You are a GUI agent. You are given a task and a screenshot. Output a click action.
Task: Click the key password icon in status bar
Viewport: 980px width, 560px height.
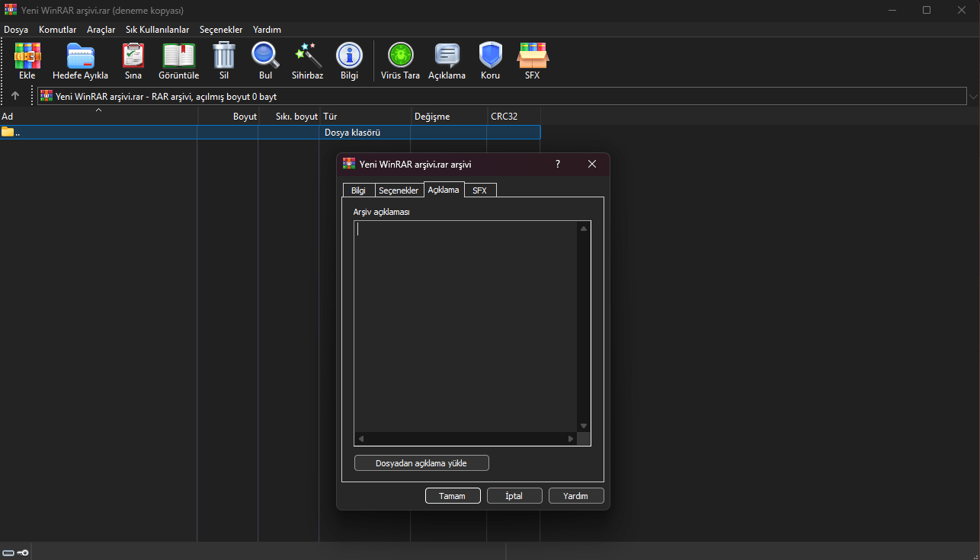(23, 552)
